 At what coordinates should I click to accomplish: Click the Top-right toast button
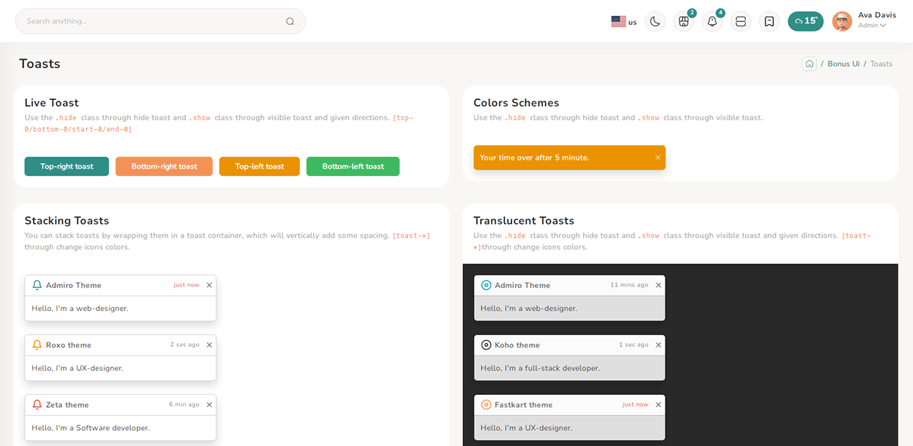click(67, 166)
